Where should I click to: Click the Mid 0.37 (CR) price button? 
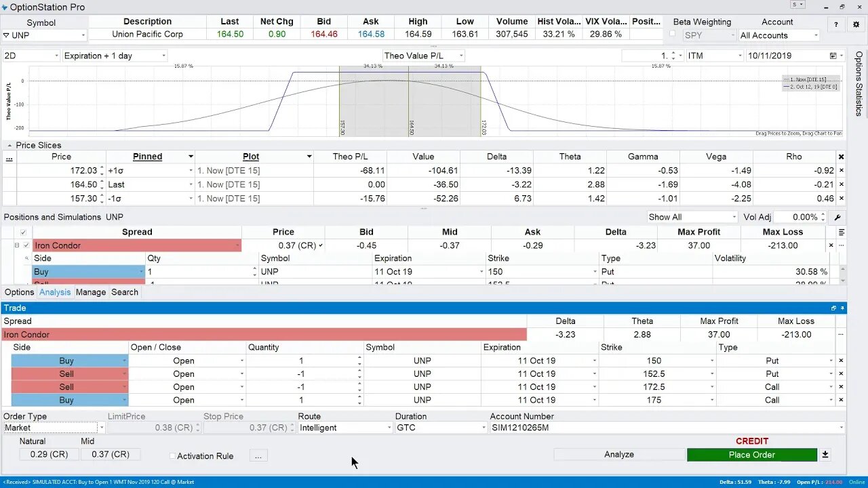(111, 454)
